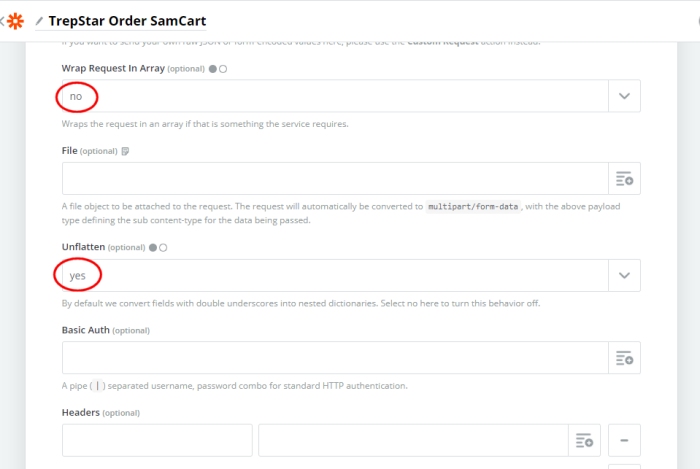The width and height of the screenshot is (700, 469).
Task: Select empty radio beside Unflatten label
Action: 163,248
